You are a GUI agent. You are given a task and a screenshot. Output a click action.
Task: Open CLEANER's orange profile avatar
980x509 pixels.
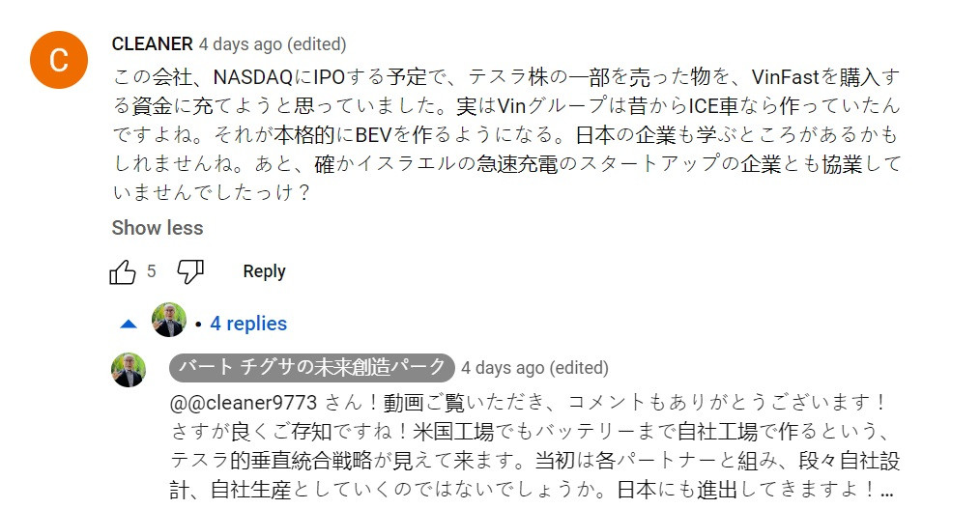click(59, 60)
